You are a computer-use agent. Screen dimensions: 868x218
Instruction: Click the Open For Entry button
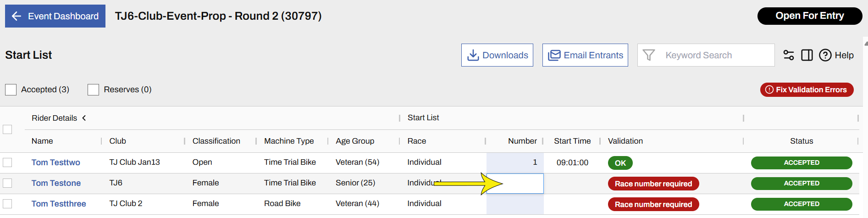click(809, 16)
